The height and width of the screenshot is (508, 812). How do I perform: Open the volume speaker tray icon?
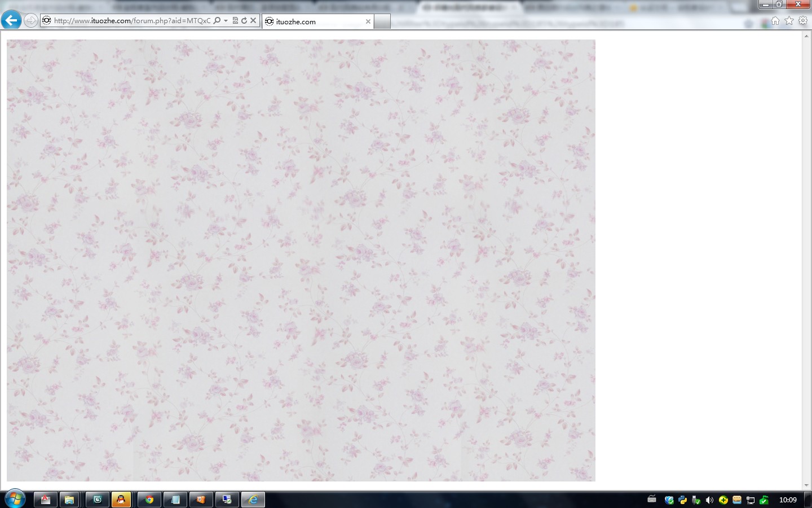tap(709, 500)
